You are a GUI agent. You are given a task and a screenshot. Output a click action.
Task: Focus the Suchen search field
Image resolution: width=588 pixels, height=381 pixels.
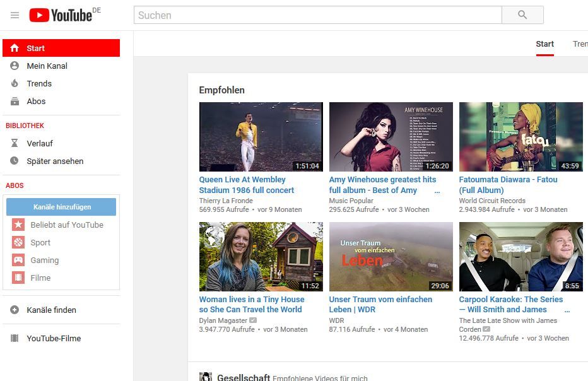(x=317, y=15)
